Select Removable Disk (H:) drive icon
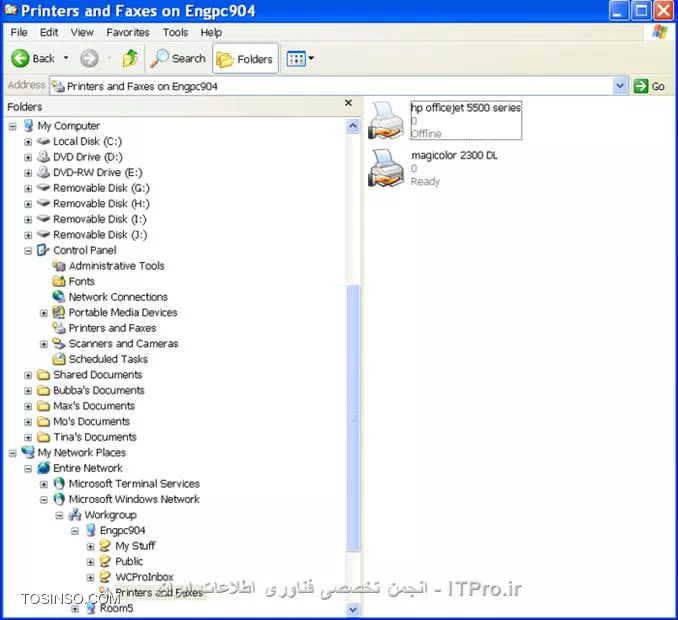Viewport: 678px width, 620px height. [44, 203]
